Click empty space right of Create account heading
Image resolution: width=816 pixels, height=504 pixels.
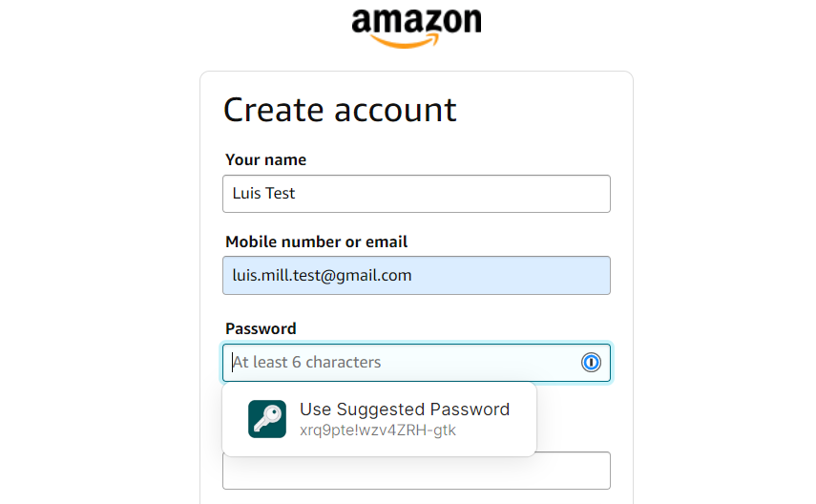click(544, 110)
